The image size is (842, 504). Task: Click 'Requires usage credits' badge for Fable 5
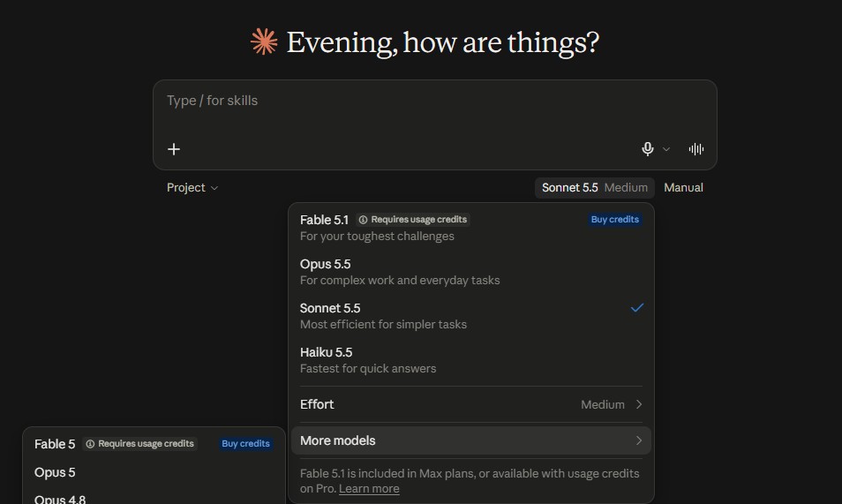[140, 443]
